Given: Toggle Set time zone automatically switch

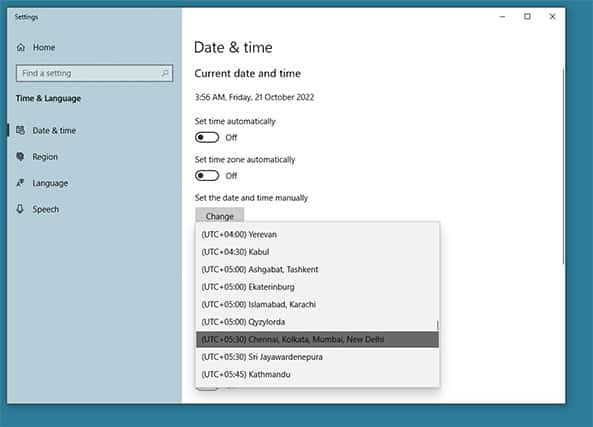Looking at the screenshot, I should [x=207, y=175].
